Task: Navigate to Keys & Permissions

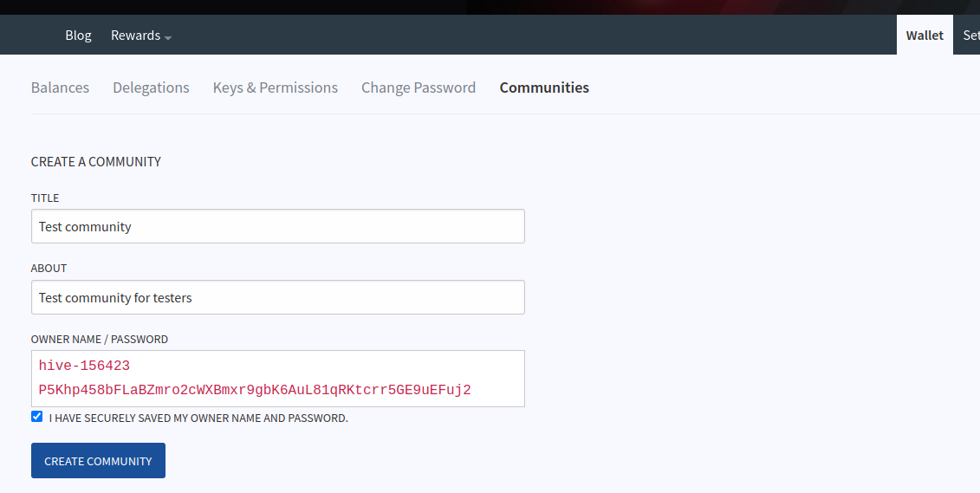Action: click(x=276, y=88)
